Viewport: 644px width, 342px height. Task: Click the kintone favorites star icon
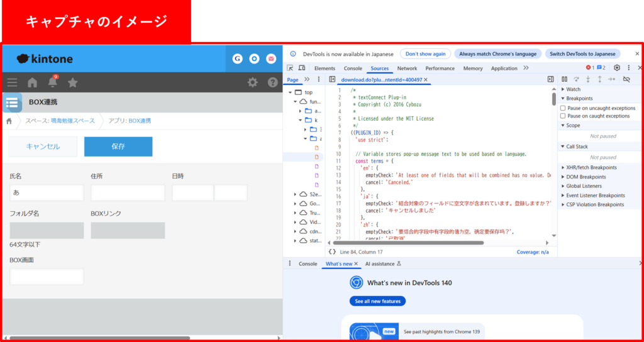[73, 82]
